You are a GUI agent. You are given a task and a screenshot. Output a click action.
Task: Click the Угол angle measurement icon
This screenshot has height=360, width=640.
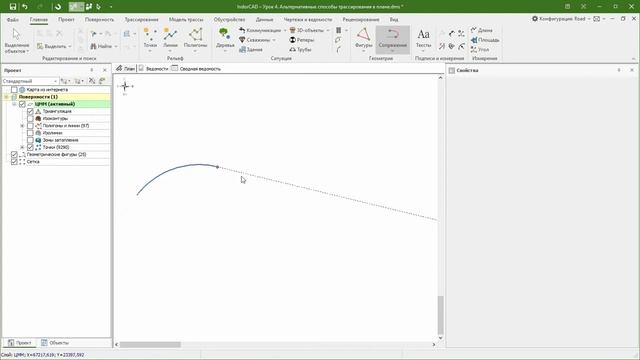point(473,49)
